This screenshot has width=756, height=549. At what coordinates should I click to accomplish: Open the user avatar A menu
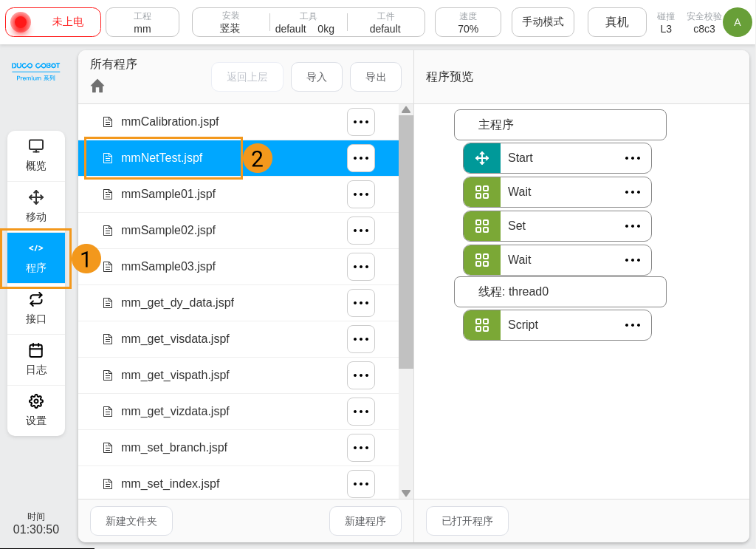[738, 22]
